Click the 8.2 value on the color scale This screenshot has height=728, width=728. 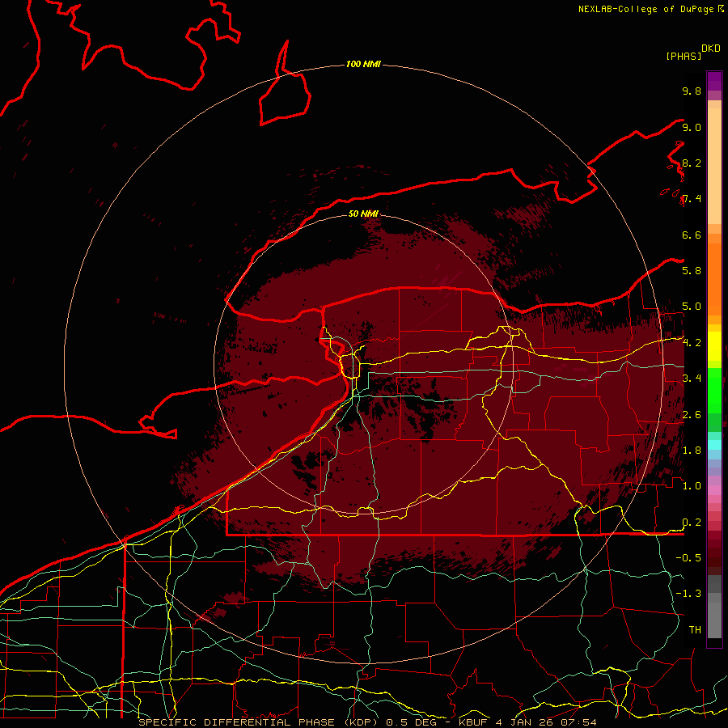(x=692, y=163)
